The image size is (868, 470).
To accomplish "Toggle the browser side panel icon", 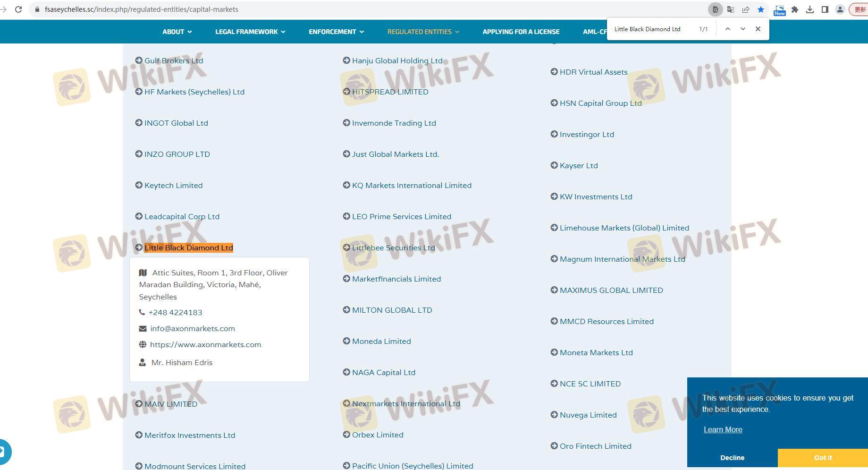I will pyautogui.click(x=825, y=9).
